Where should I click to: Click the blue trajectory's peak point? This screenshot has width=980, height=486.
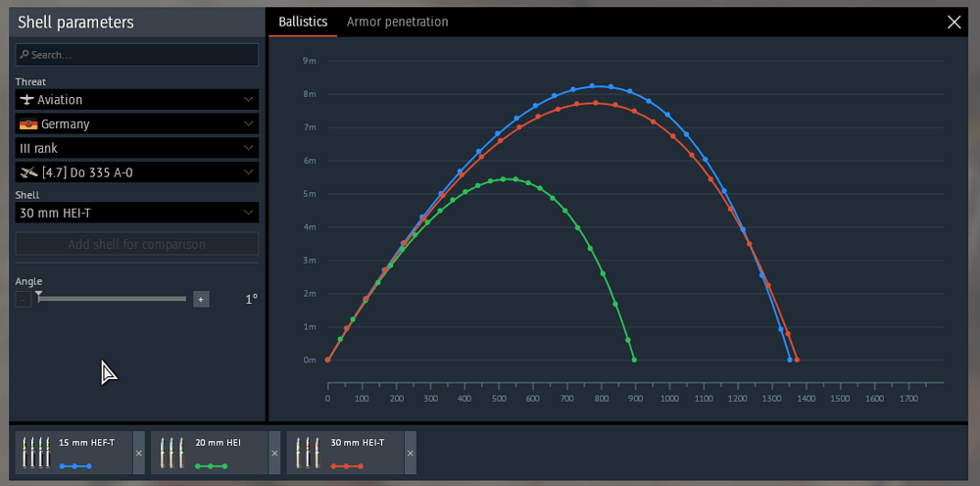click(x=593, y=85)
